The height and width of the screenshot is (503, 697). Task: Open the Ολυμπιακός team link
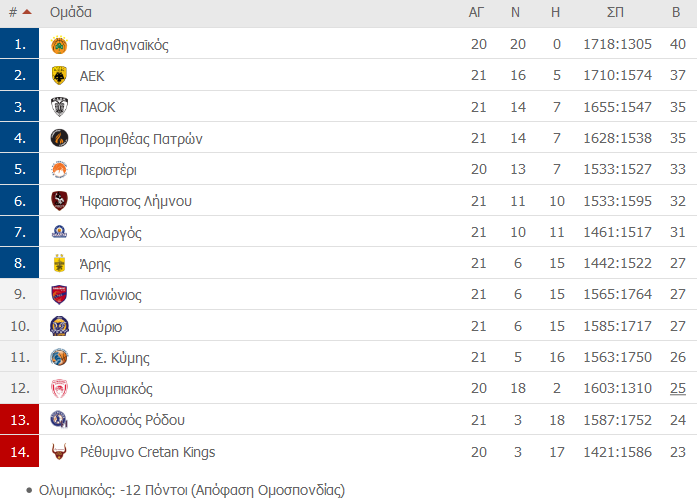116,389
